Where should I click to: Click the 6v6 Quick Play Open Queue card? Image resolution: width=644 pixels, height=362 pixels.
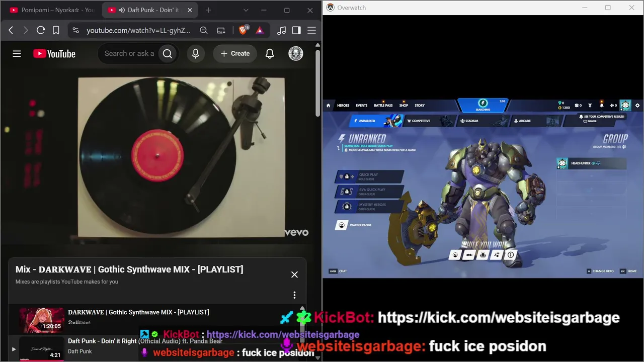(x=370, y=192)
